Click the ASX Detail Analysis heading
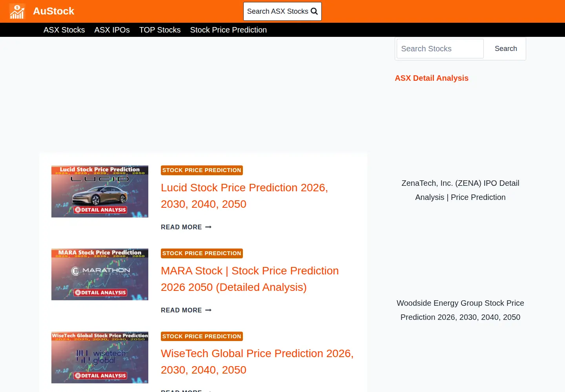This screenshot has width=565, height=392. (432, 78)
